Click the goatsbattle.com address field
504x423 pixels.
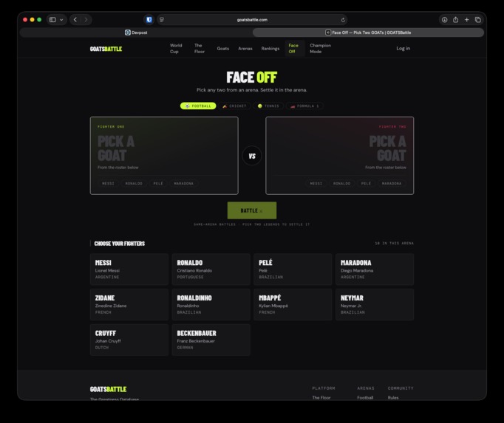252,20
